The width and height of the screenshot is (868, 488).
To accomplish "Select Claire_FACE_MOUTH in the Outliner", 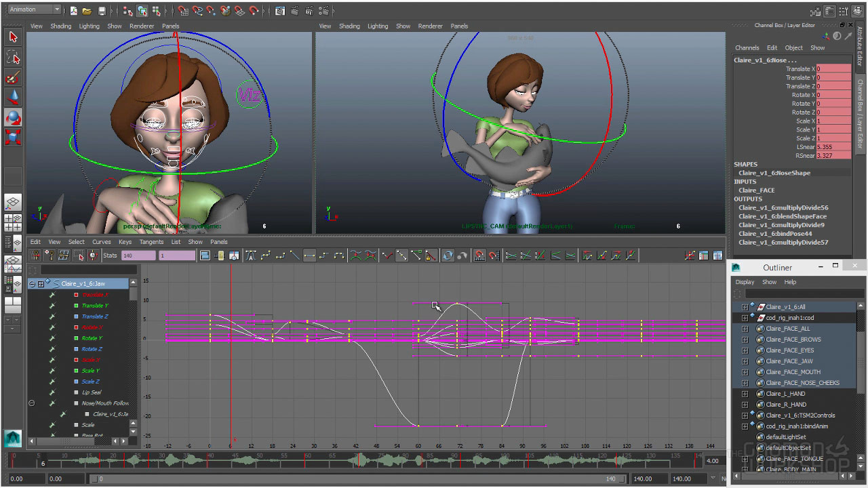I will pyautogui.click(x=793, y=372).
